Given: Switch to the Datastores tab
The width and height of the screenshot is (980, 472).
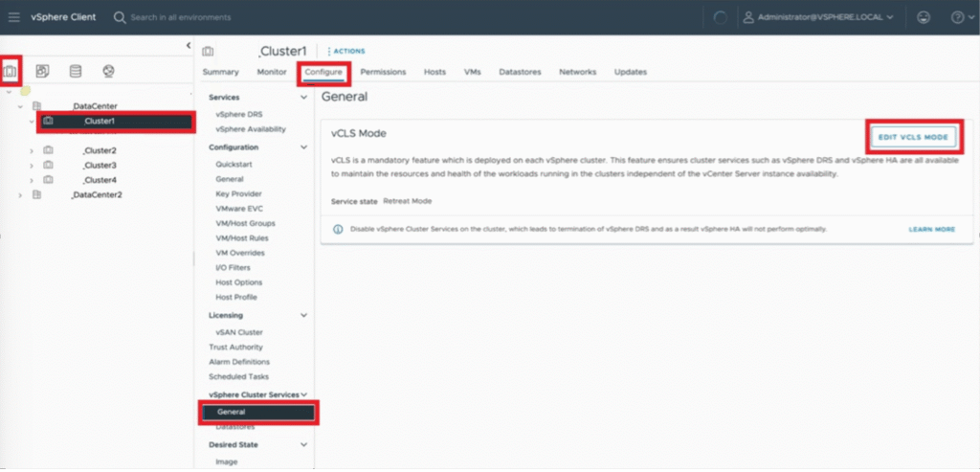Looking at the screenshot, I should coord(520,72).
